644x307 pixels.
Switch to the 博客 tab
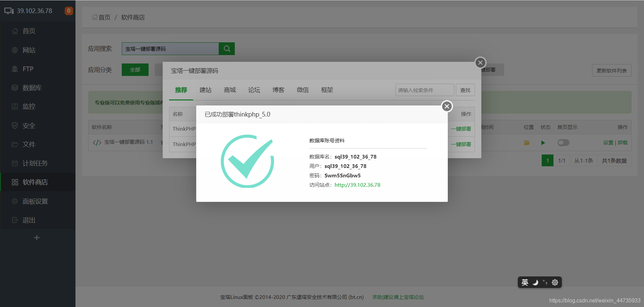point(278,90)
